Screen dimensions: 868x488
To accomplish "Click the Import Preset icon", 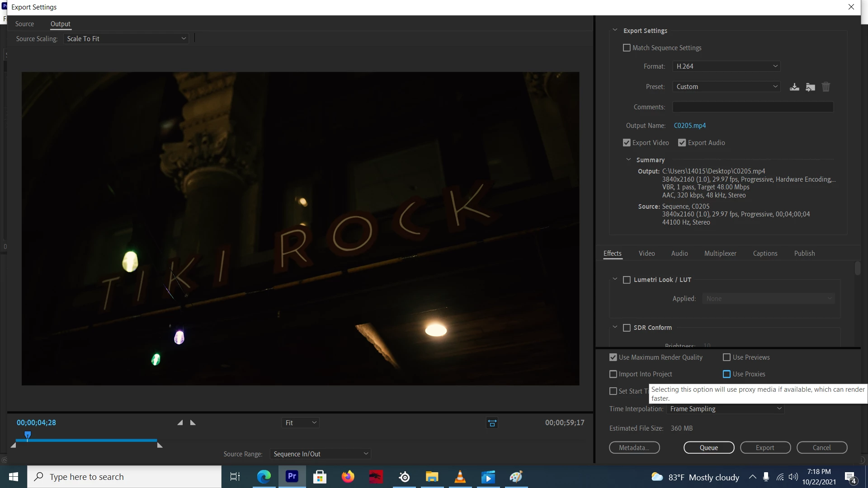I will pos(810,87).
